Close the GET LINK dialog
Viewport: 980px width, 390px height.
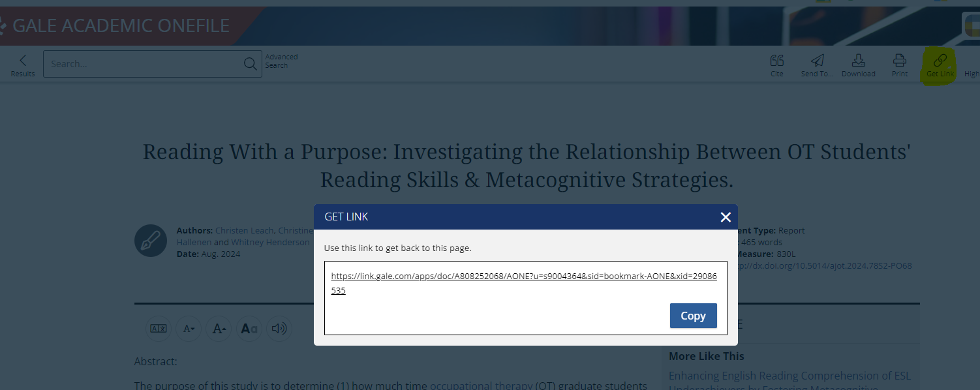click(725, 217)
